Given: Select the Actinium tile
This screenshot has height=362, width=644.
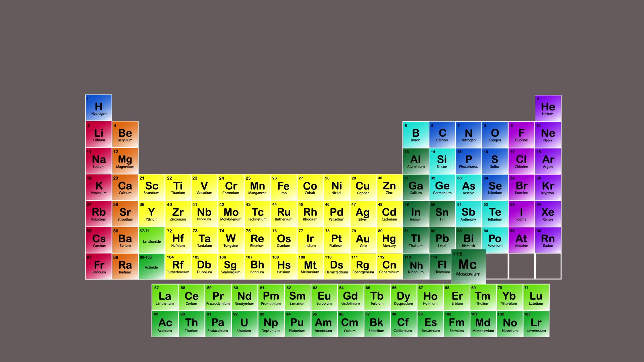Looking at the screenshot, I should point(165,324).
